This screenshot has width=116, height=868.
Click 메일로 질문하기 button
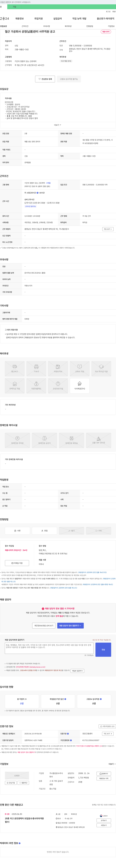[77, 671]
